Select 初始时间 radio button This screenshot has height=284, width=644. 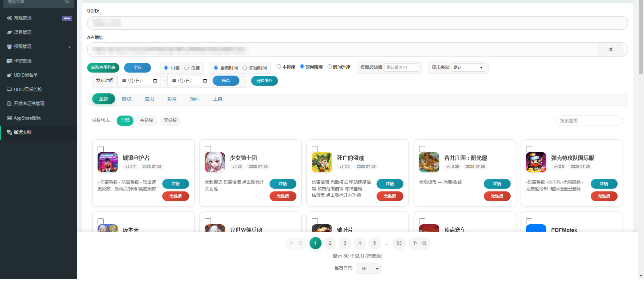pyautogui.click(x=245, y=68)
